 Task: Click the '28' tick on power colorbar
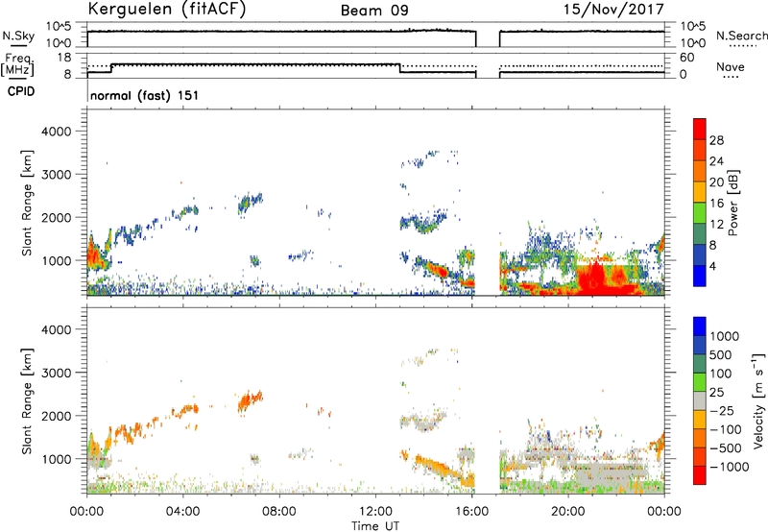coord(716,140)
